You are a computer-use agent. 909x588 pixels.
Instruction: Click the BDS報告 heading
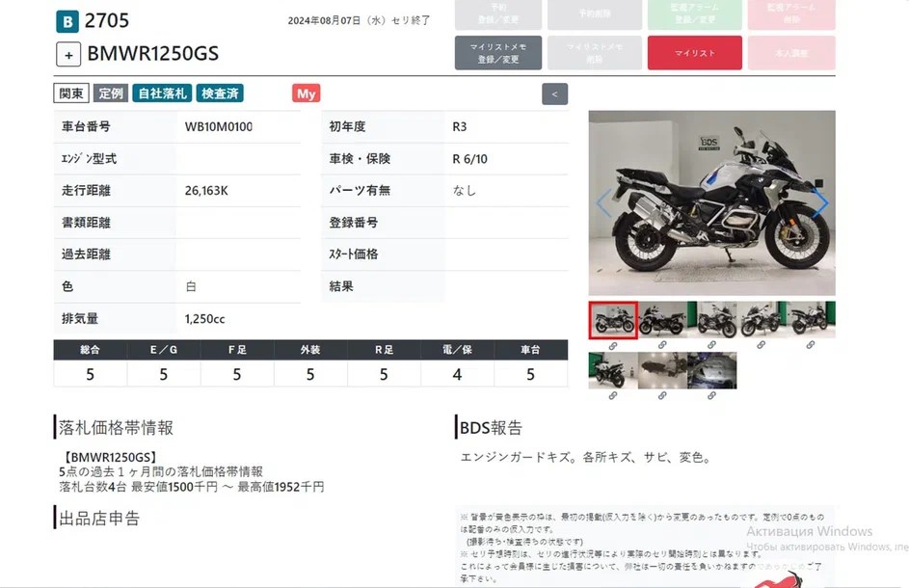click(x=491, y=428)
